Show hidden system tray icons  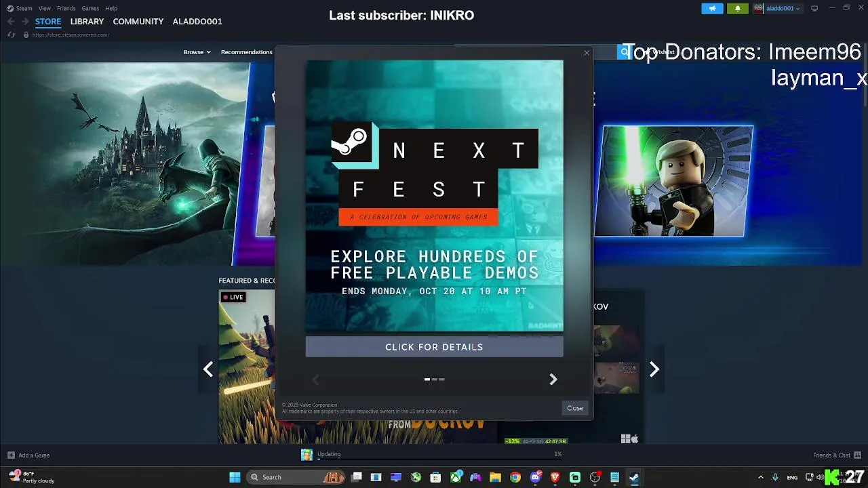pyautogui.click(x=760, y=477)
